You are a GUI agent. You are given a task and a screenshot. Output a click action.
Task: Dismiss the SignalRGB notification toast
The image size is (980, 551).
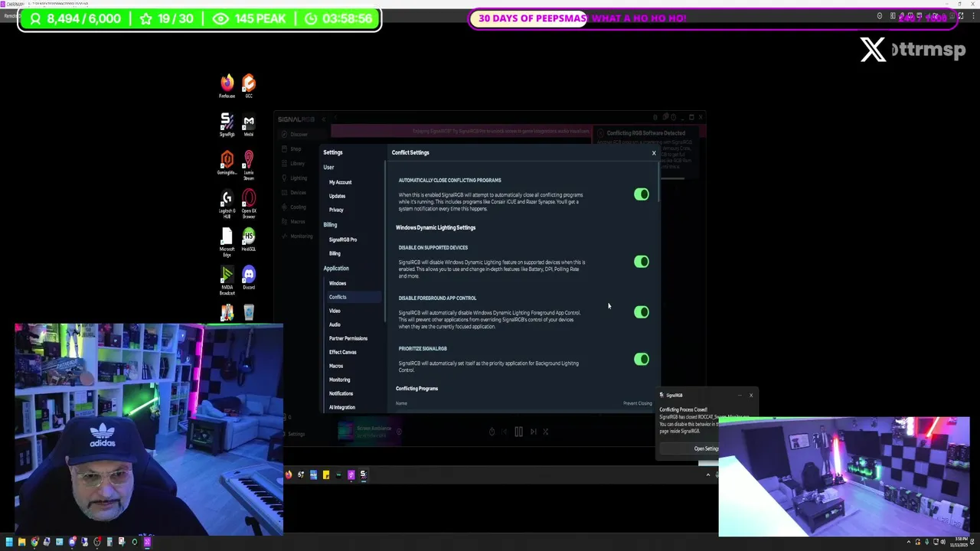[x=751, y=395]
